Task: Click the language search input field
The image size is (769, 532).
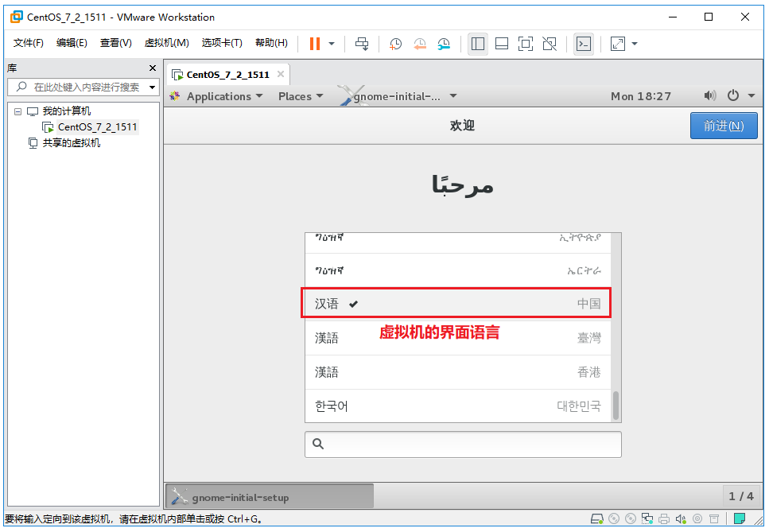Action: tap(463, 445)
